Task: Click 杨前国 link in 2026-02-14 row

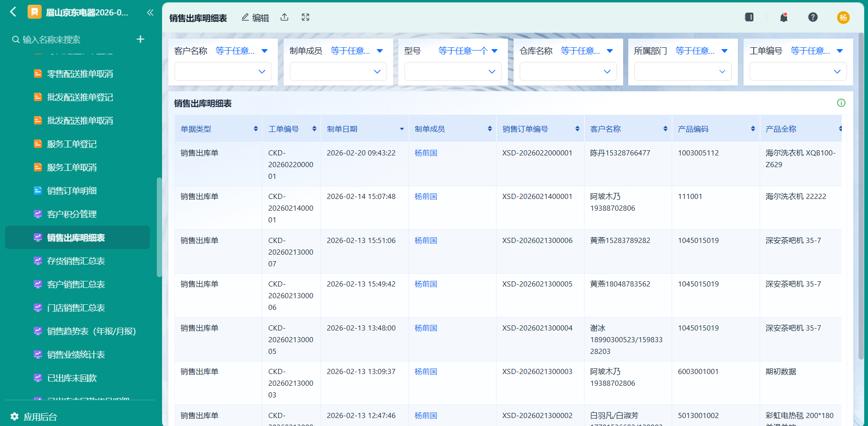Action: 426,197
